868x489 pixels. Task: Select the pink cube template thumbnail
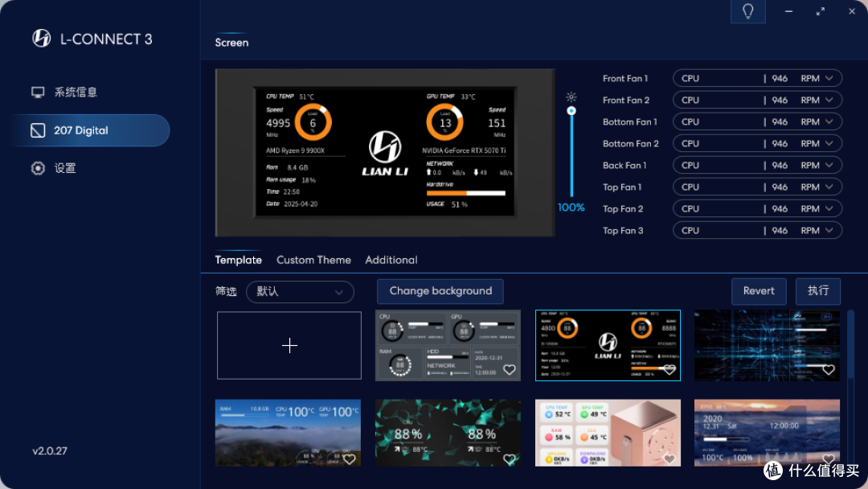point(608,433)
